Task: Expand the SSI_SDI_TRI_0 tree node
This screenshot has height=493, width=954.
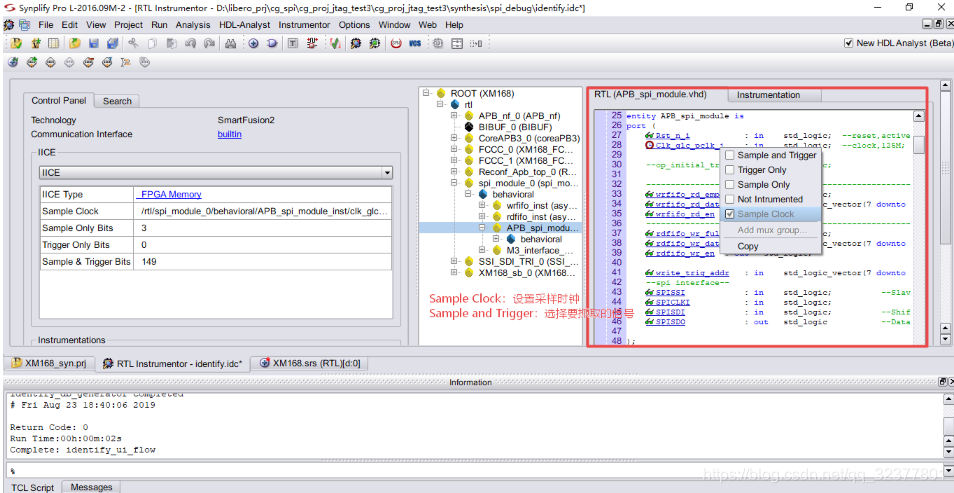Action: point(454,261)
